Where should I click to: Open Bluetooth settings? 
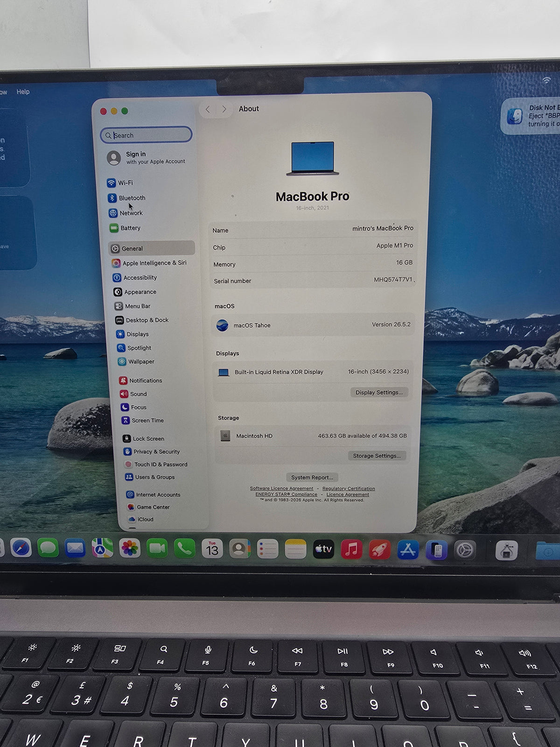126,198
